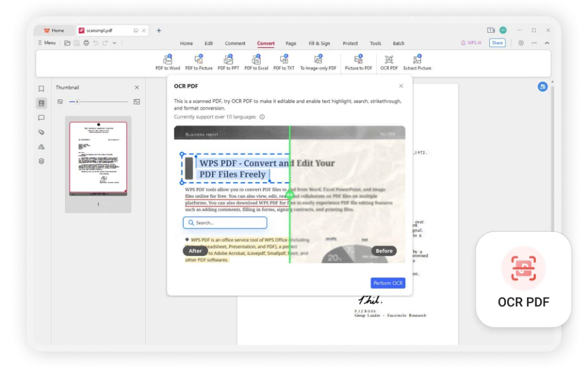The width and height of the screenshot is (588, 367).
Task: Close the Thumbnail panel
Action: click(137, 87)
